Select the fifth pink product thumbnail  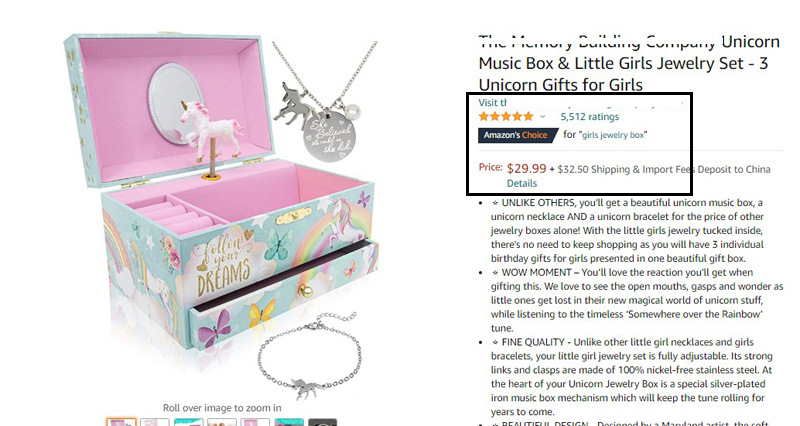coord(255,422)
